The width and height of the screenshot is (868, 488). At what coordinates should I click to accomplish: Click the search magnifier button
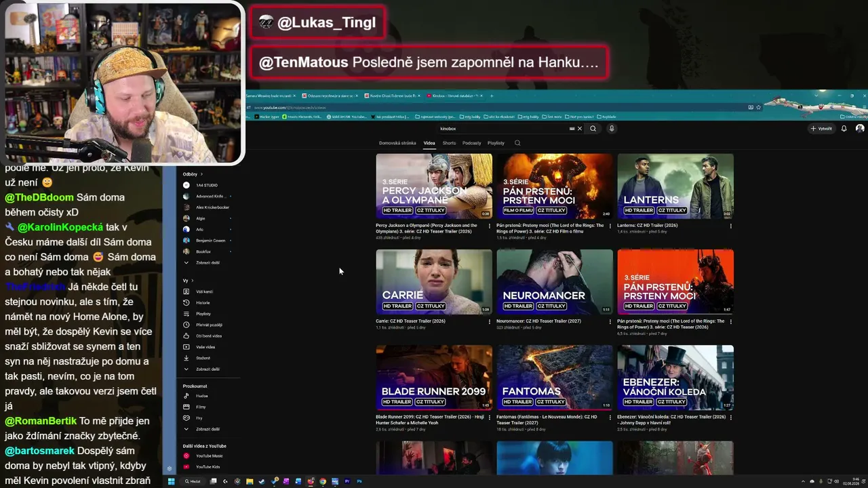click(593, 129)
